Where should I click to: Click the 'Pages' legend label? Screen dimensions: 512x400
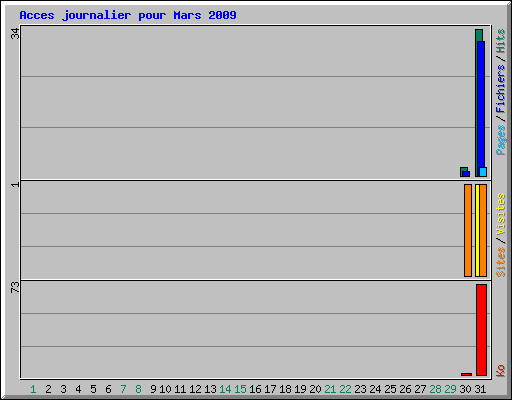(500, 140)
